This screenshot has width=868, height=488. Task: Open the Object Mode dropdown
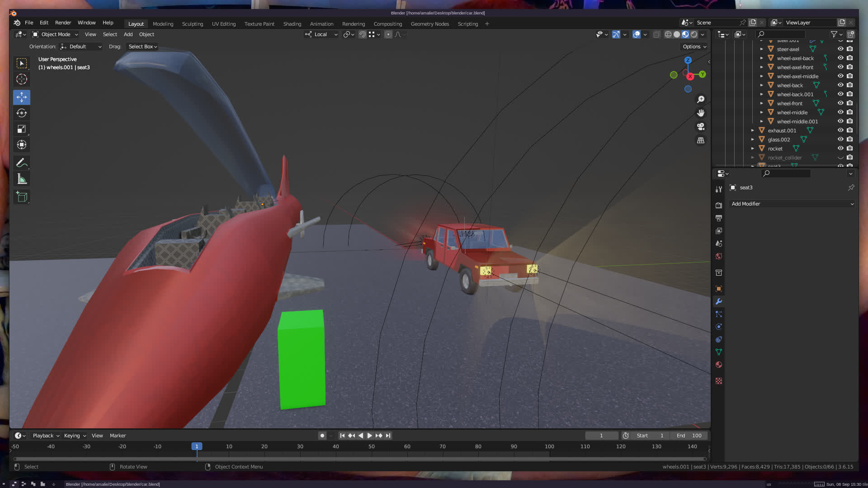(x=55, y=34)
